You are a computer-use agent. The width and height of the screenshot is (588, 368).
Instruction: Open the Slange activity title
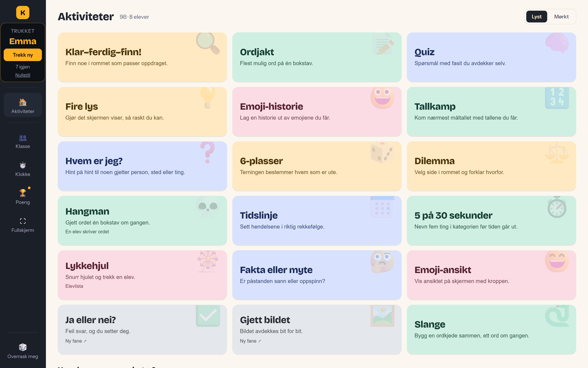[430, 324]
